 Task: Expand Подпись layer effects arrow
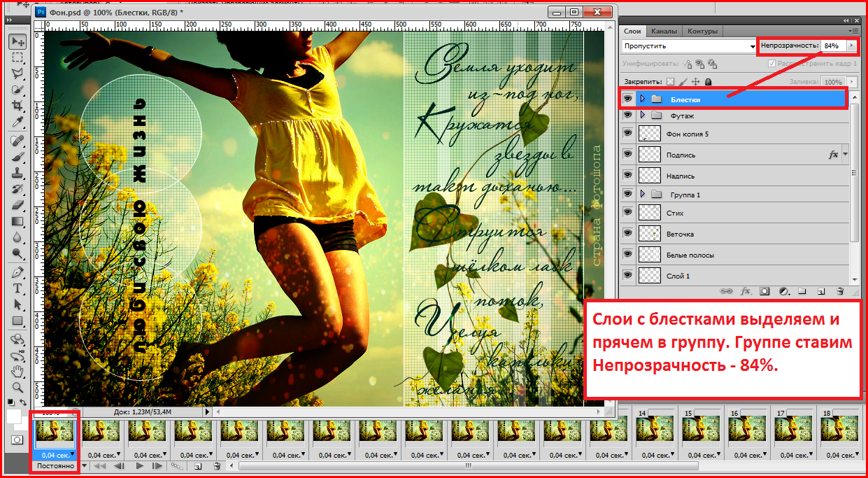[846, 155]
